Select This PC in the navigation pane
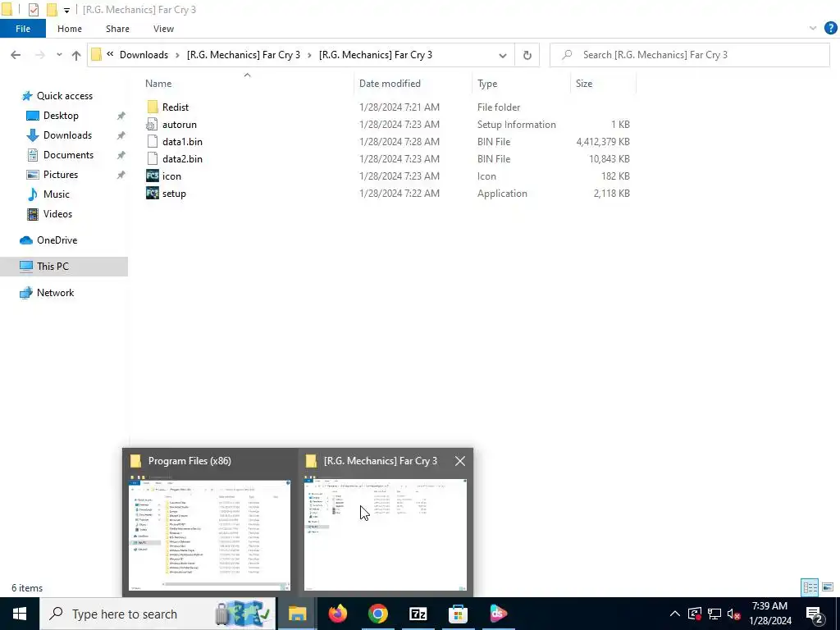840x630 pixels. 64,267
